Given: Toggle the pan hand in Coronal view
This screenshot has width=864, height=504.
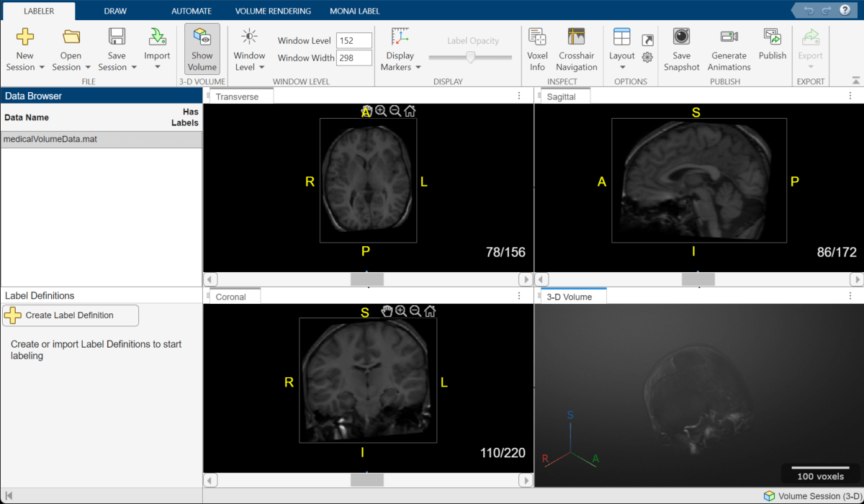Looking at the screenshot, I should point(387,311).
